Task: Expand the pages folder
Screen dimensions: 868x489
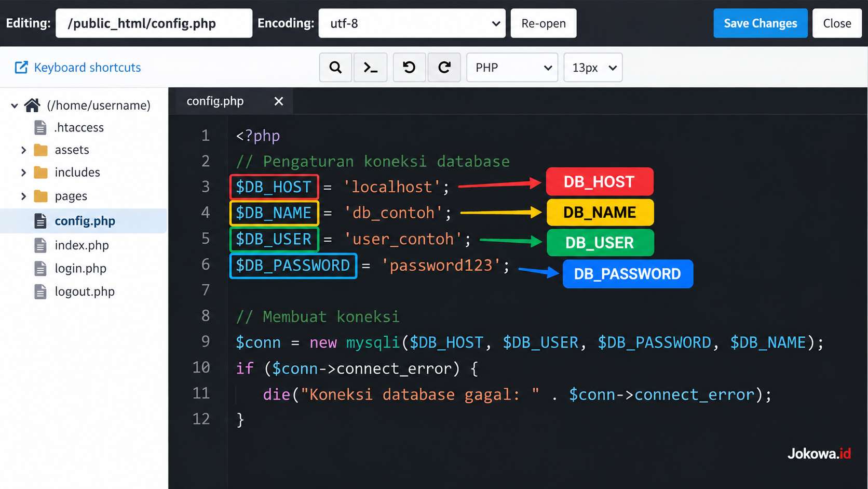Action: coord(23,196)
